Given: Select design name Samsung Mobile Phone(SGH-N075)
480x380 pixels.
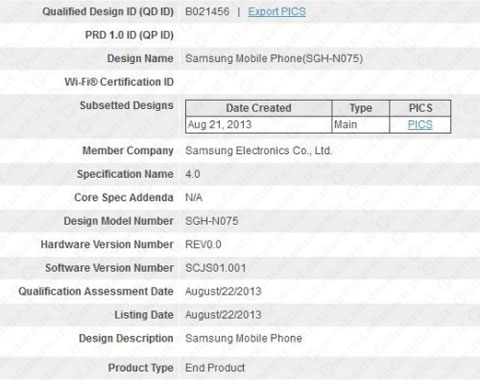Looking at the screenshot, I should [274, 59].
